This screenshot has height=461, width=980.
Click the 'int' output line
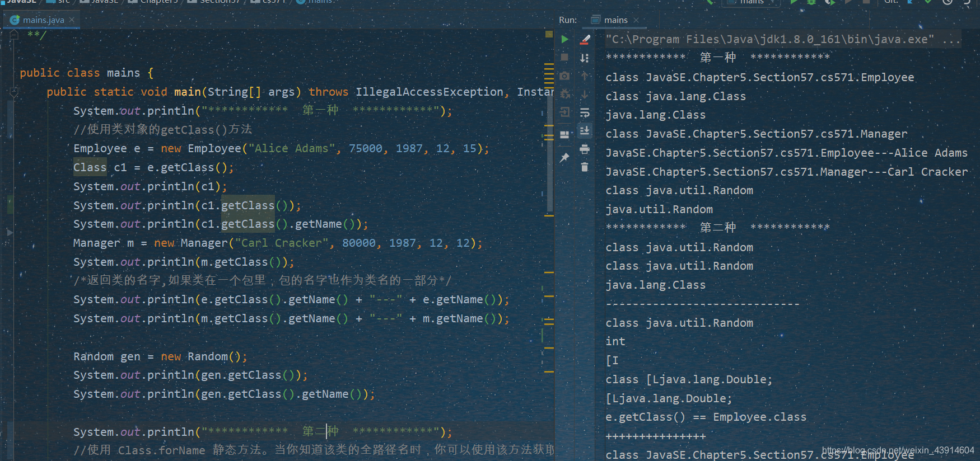click(615, 341)
